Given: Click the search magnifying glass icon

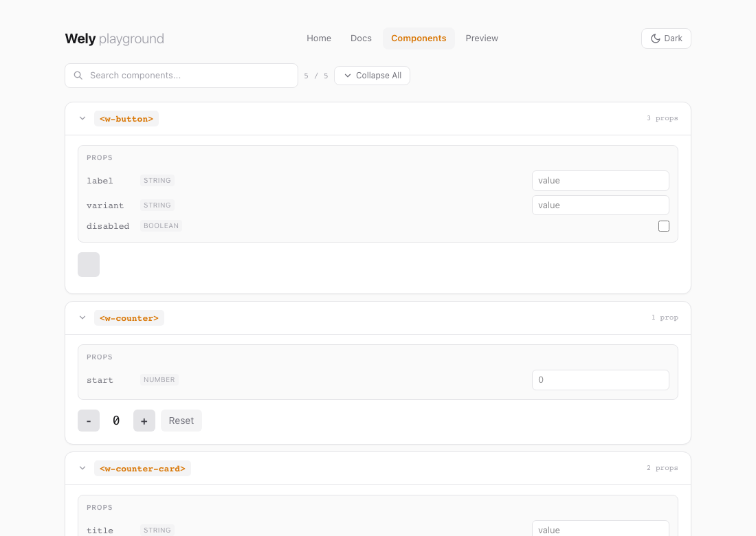Looking at the screenshot, I should (78, 75).
